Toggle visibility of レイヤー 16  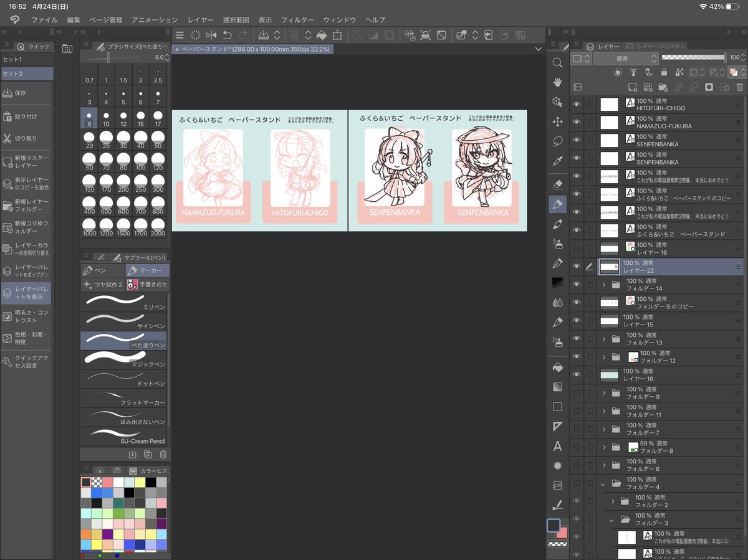coord(577,249)
